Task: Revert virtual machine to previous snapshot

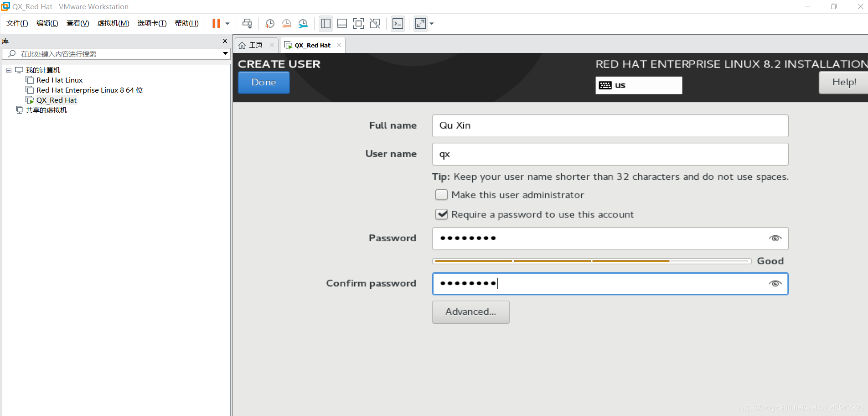Action: [286, 24]
